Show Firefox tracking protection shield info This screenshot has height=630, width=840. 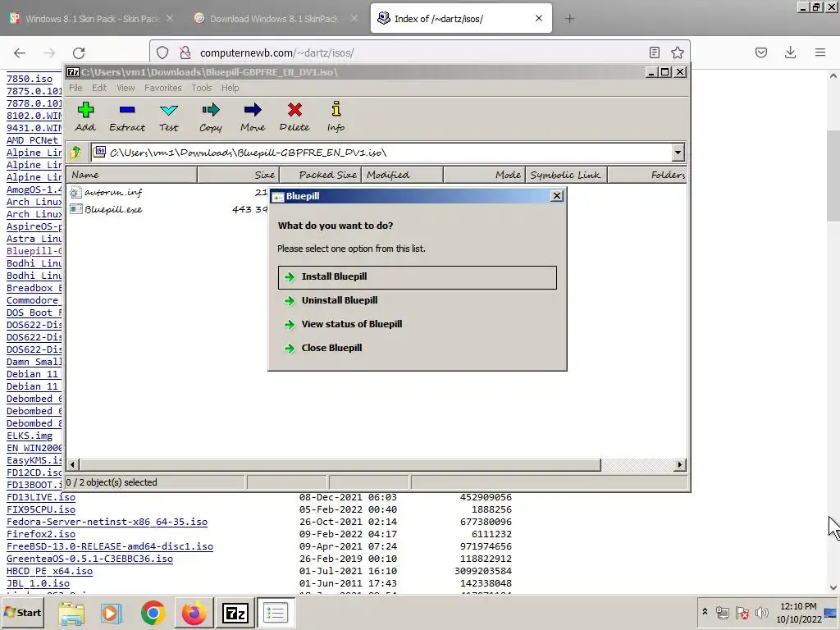tap(162, 52)
